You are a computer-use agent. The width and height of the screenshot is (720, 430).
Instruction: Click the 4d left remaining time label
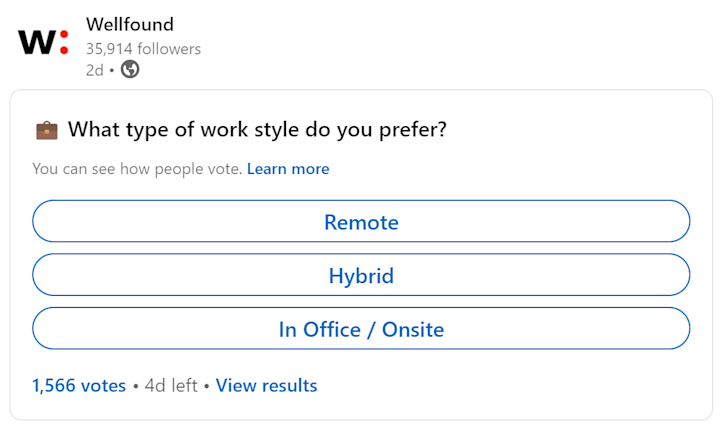(x=171, y=385)
